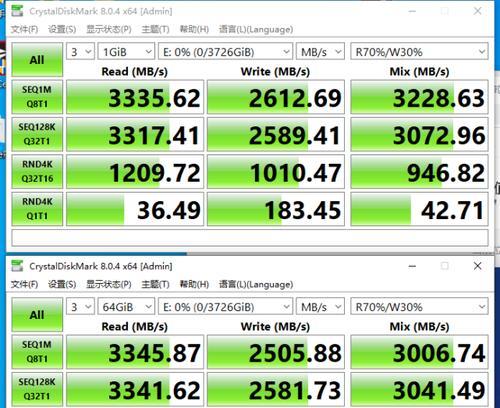Open 主题(T) menu in lower window
The width and height of the screenshot is (500, 408).
(x=155, y=284)
